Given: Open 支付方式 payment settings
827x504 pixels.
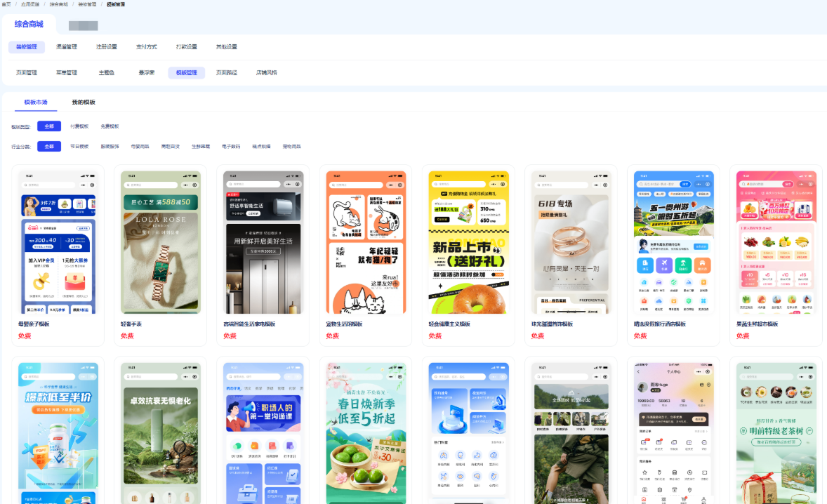Looking at the screenshot, I should 146,47.
